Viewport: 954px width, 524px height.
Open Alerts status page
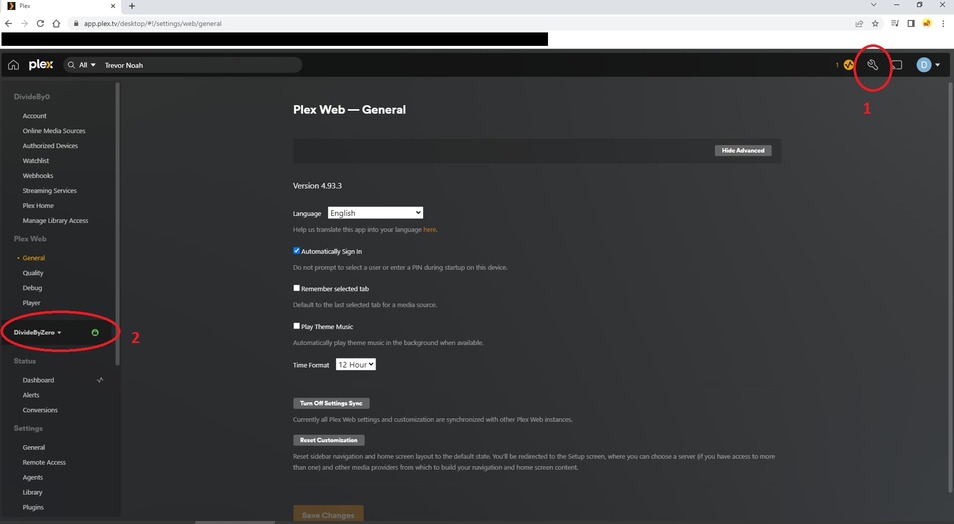pyautogui.click(x=31, y=395)
